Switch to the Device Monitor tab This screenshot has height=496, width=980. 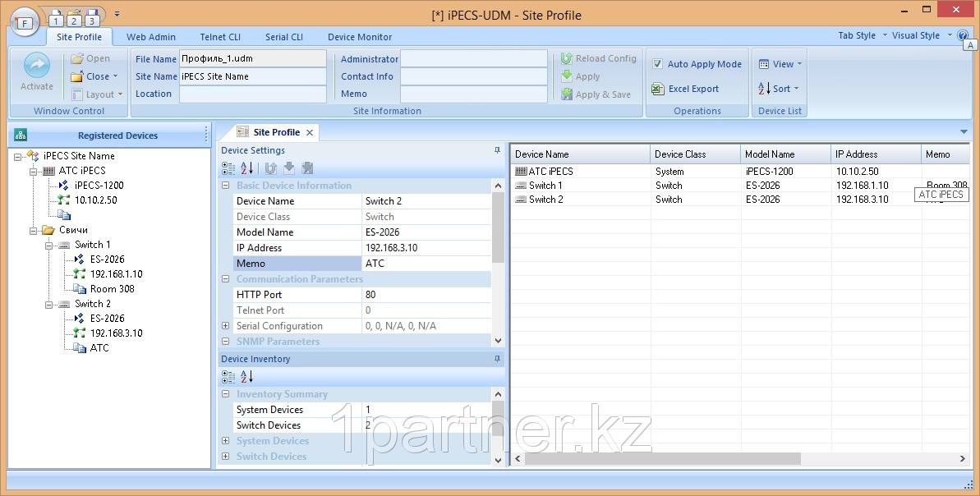tap(360, 37)
